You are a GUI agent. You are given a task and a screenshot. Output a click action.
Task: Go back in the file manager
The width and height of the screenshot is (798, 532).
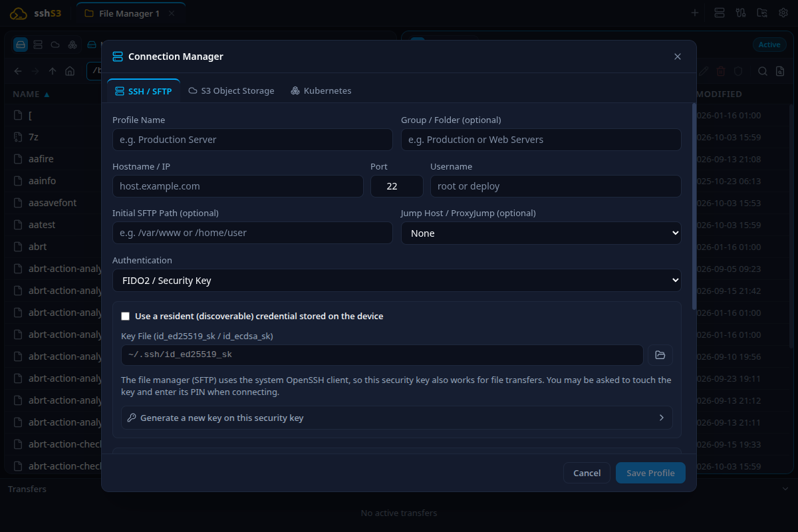[x=18, y=71]
